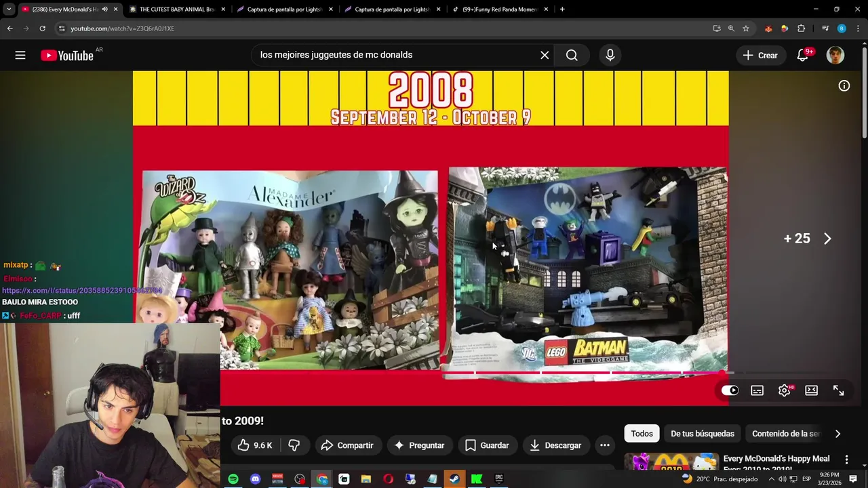Start voice search with the microphone
The image size is (868, 488).
tap(610, 56)
